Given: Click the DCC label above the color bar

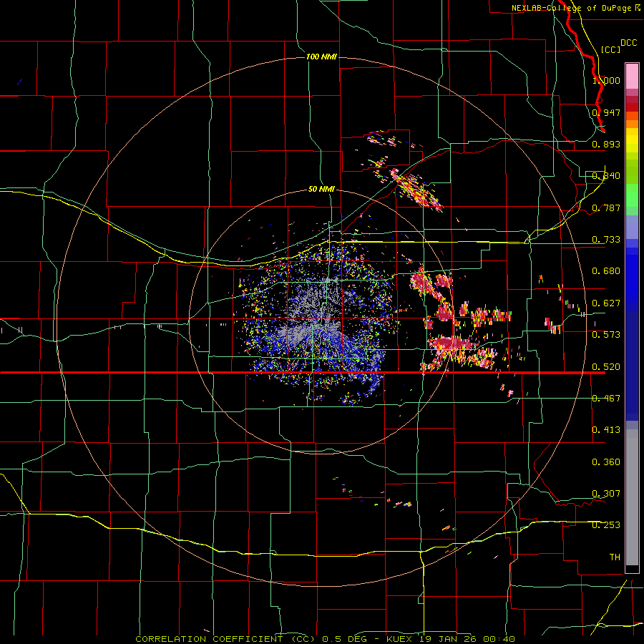Looking at the screenshot, I should click(628, 43).
